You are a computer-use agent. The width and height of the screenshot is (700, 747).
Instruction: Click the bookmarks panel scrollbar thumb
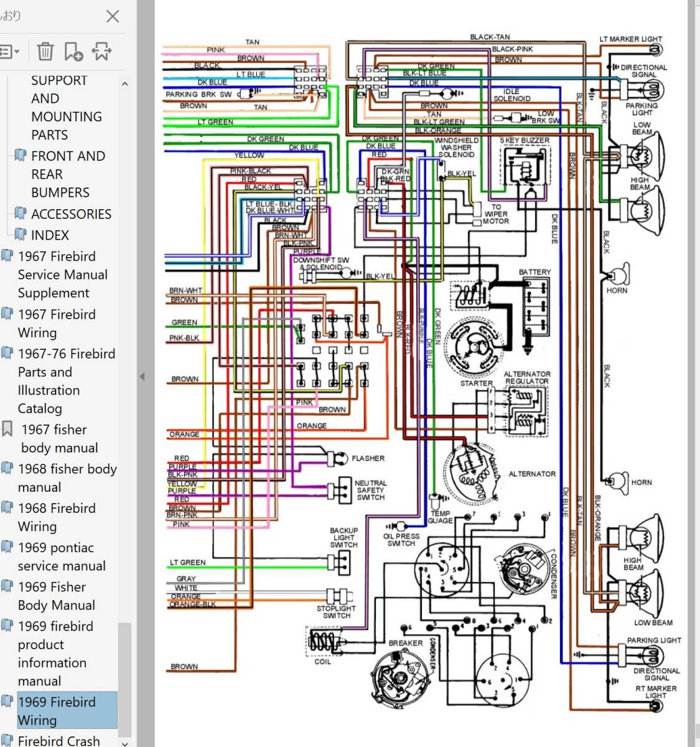125,679
